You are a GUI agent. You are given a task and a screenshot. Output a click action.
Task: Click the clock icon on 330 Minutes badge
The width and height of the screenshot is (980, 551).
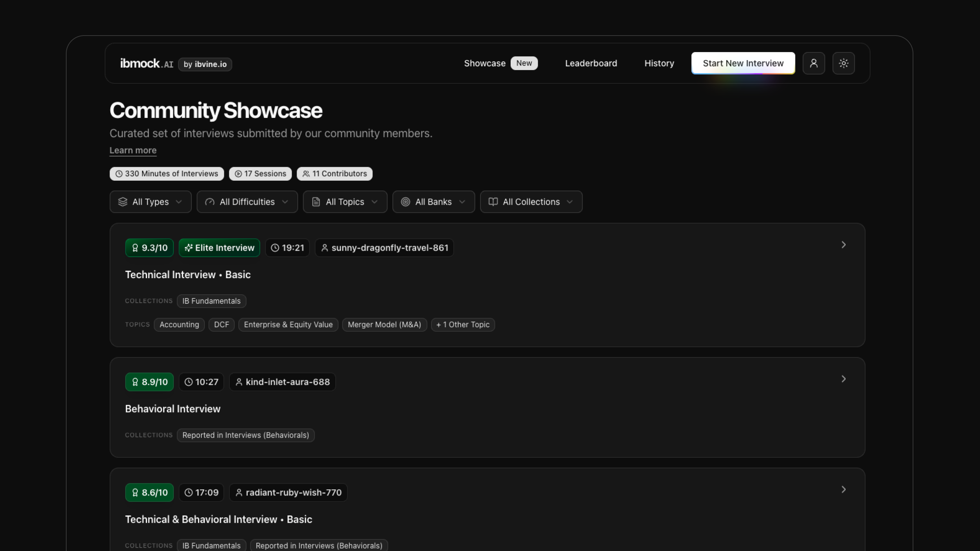point(119,173)
